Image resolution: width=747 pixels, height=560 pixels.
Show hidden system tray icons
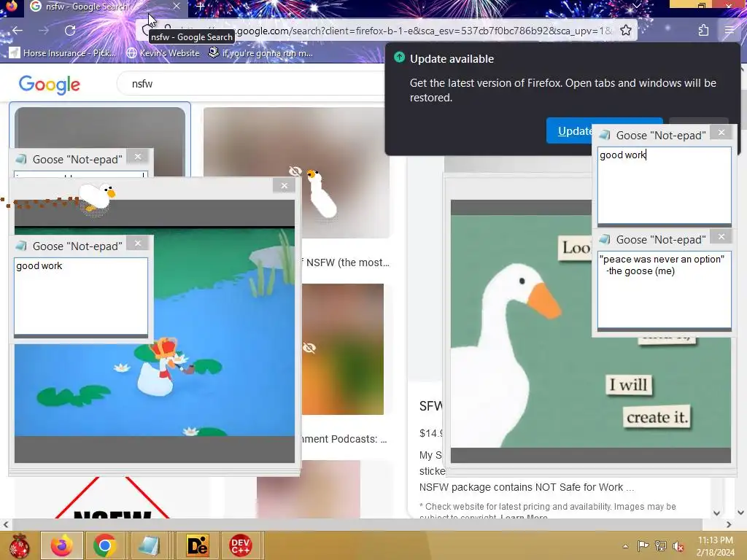(x=625, y=546)
